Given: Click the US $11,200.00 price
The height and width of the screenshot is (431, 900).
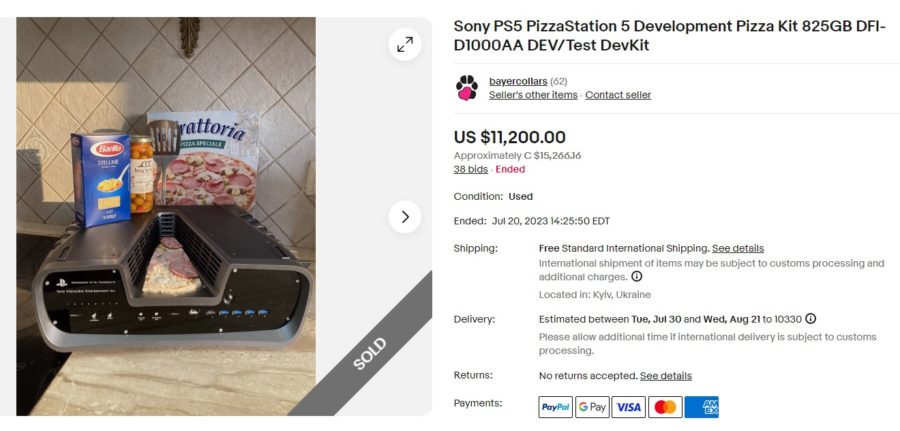Looking at the screenshot, I should point(510,137).
